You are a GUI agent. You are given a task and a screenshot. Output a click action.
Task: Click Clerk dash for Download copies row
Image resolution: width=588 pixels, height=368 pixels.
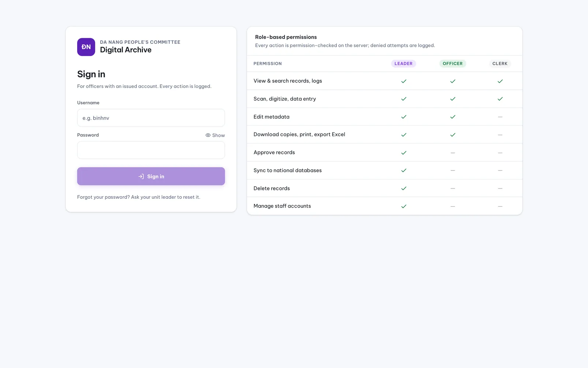point(500,135)
